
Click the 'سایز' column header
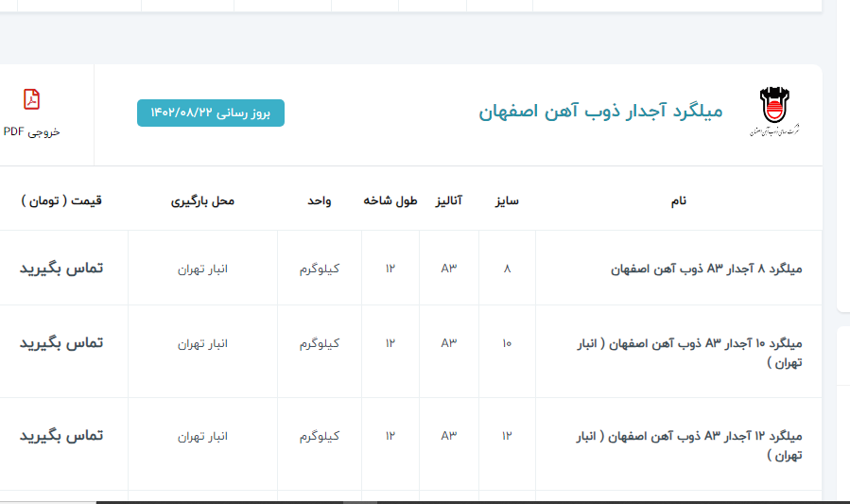(x=507, y=200)
